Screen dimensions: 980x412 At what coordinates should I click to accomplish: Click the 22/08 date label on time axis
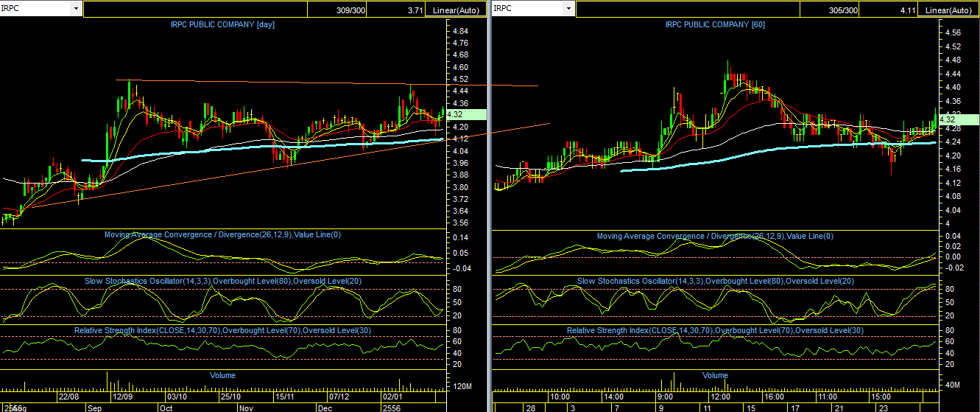coord(68,396)
